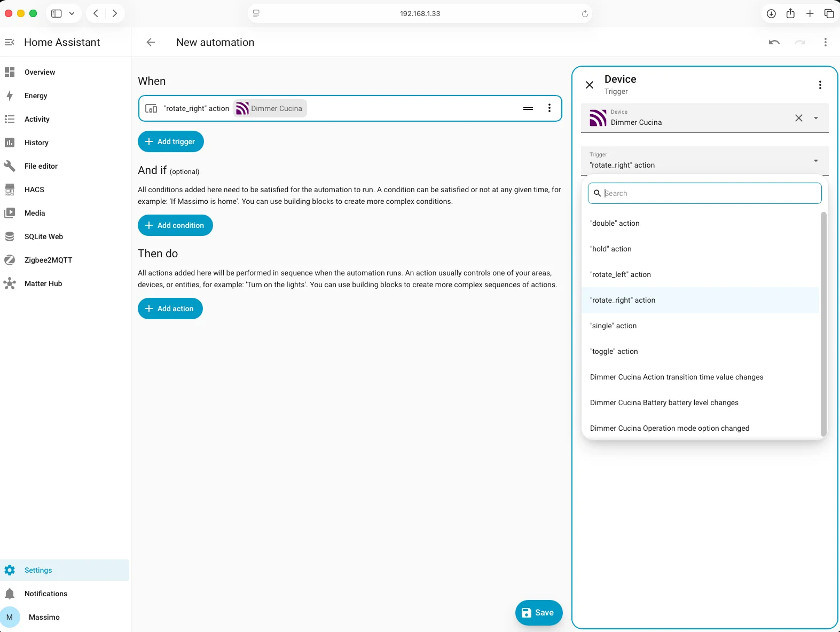Open a new Safari tab

pos(810,13)
